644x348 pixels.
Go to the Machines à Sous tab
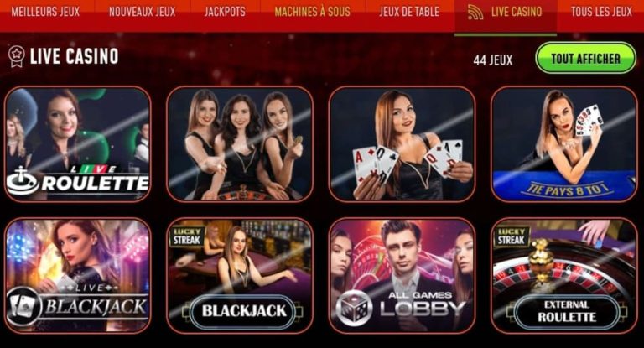pos(313,12)
